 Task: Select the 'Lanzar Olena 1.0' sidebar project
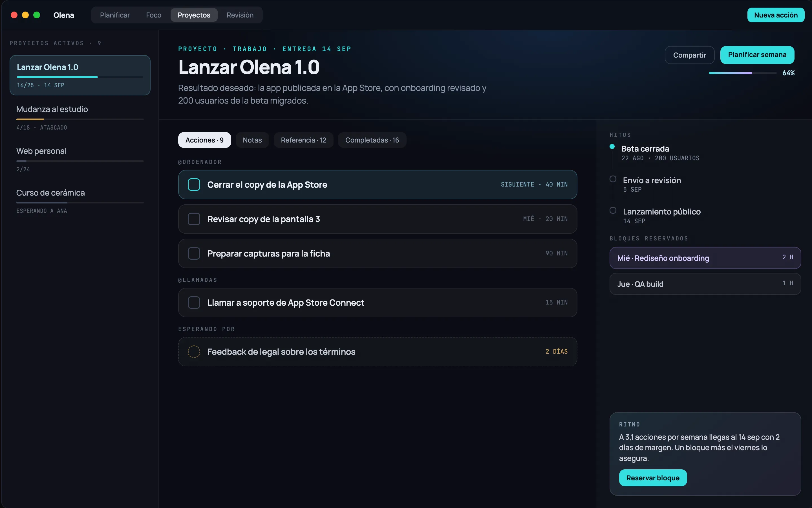80,75
